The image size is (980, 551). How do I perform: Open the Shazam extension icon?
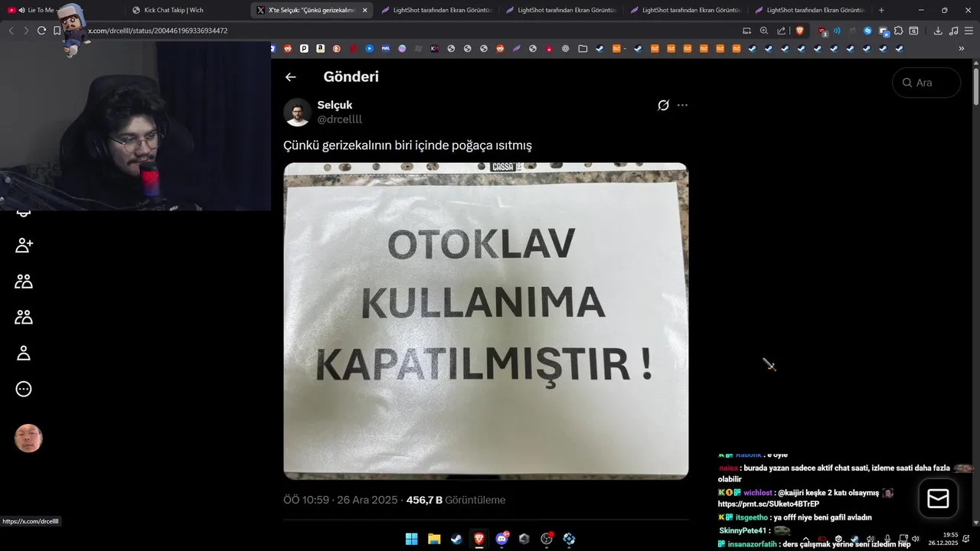click(867, 31)
